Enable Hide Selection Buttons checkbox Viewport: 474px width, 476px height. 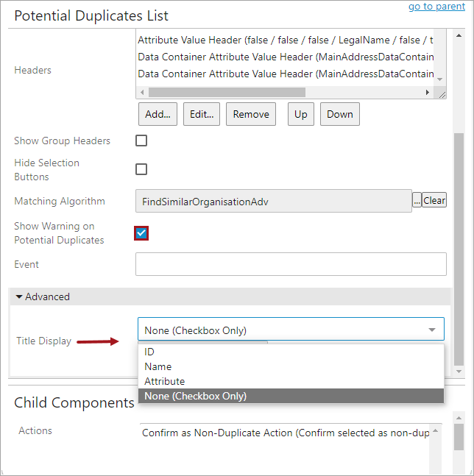(141, 169)
